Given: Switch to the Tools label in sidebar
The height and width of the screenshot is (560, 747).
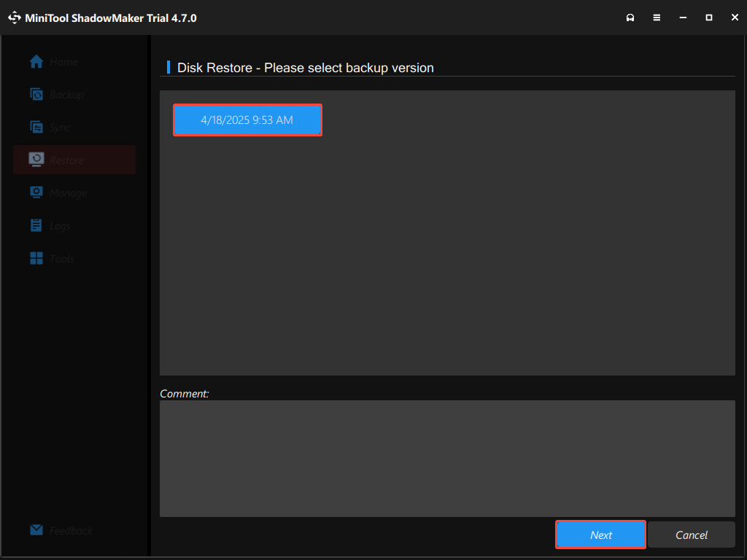Looking at the screenshot, I should pyautogui.click(x=62, y=259).
